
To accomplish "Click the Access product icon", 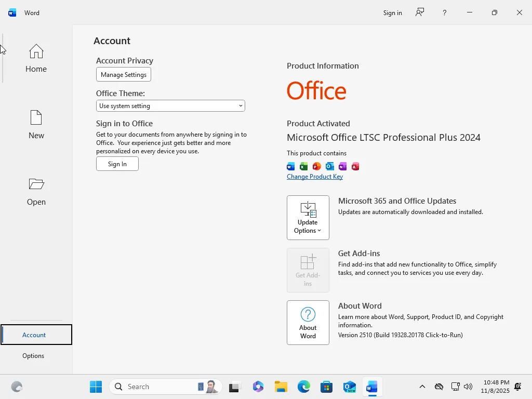I will [355, 166].
